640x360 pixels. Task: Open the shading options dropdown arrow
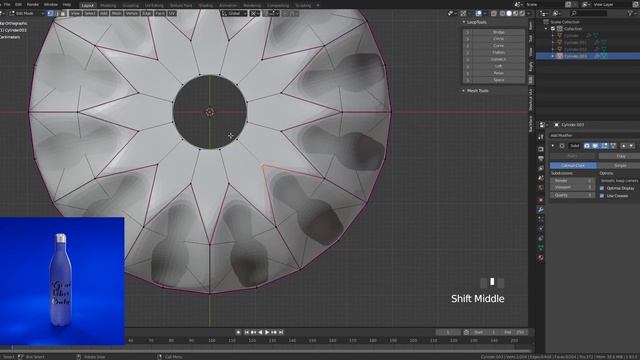530,13
